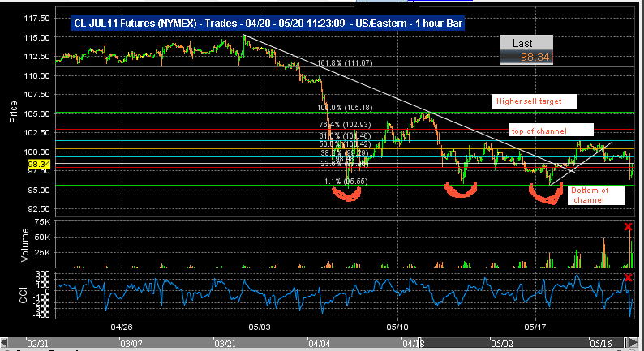Click the CCI axis label
This screenshot has height=351, width=644.
(x=24, y=295)
